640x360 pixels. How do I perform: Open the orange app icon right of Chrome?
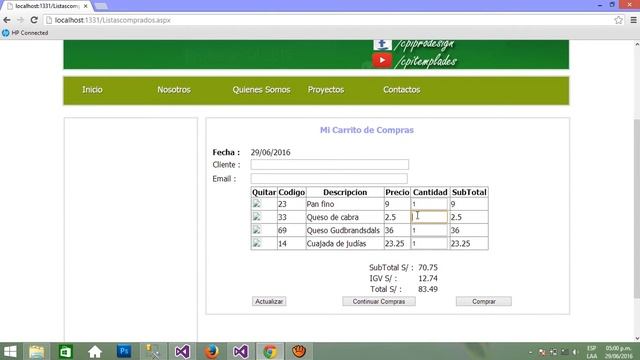299,351
